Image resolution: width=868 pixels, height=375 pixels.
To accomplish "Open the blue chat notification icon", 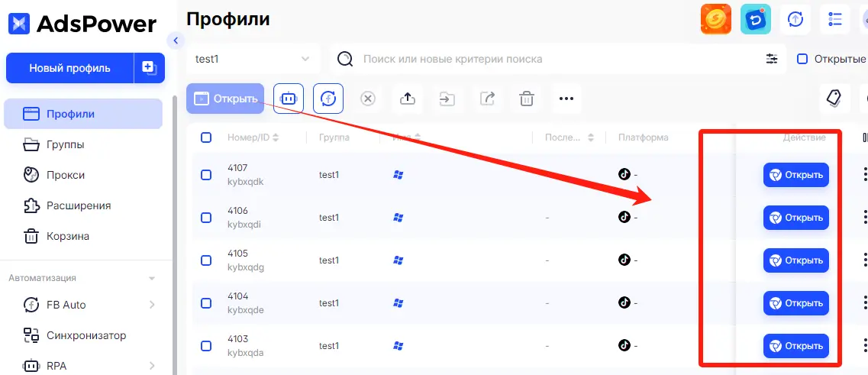I will (x=756, y=19).
